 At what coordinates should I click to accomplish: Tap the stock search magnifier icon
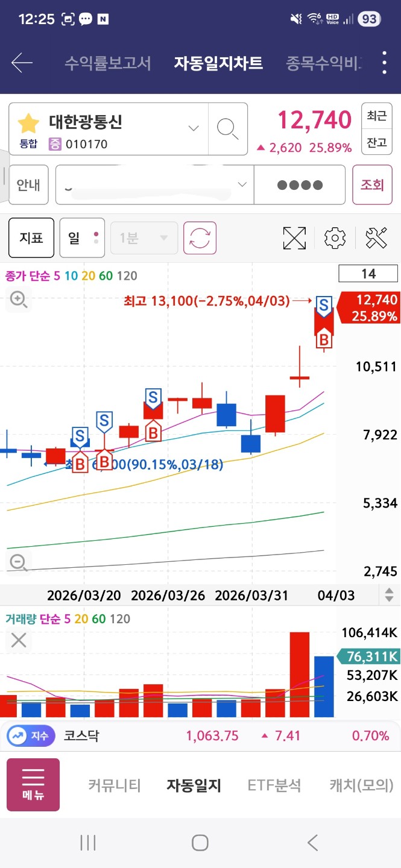click(x=227, y=128)
